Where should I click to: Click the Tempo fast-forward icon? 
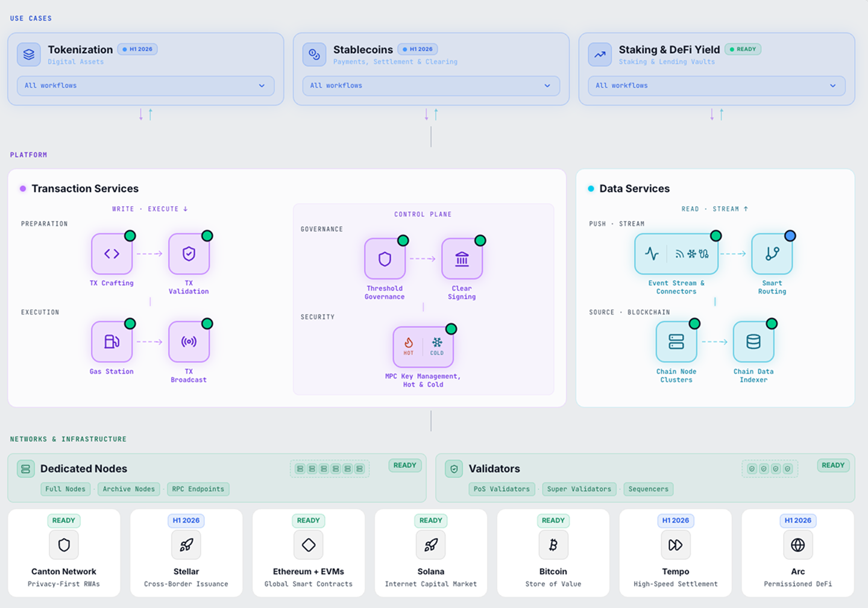pyautogui.click(x=676, y=545)
